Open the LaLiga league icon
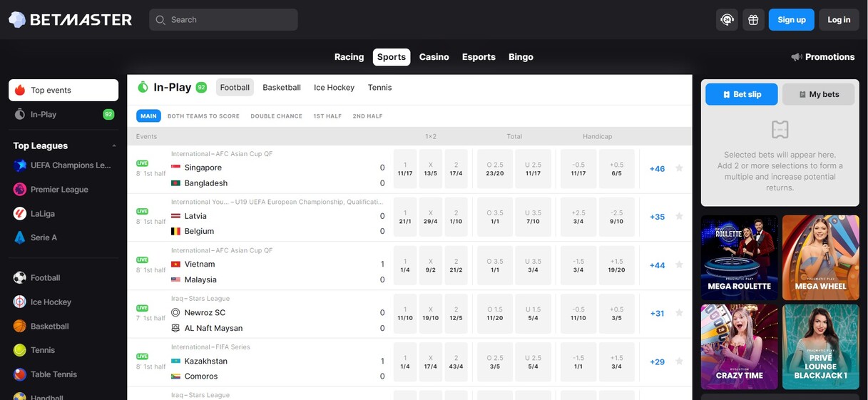 (19, 213)
